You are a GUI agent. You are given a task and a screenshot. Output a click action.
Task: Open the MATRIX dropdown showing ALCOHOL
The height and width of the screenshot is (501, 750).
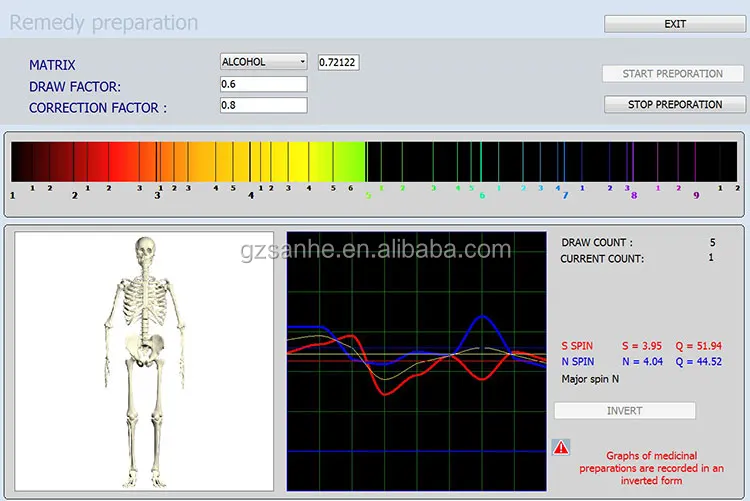pos(263,62)
